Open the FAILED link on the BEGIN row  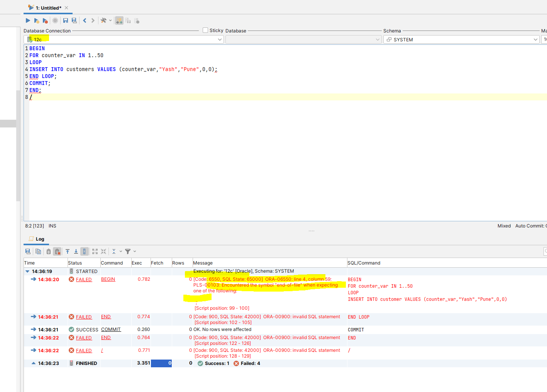coord(84,279)
